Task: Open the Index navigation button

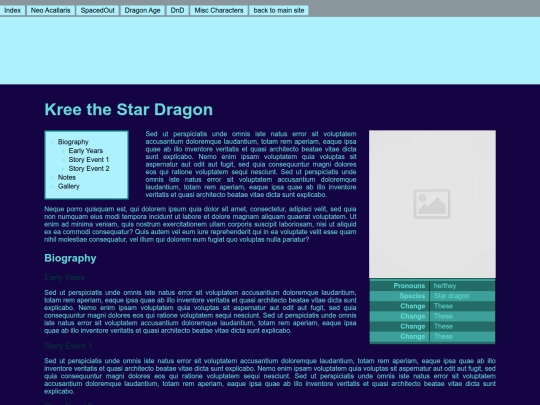Action: click(x=12, y=10)
